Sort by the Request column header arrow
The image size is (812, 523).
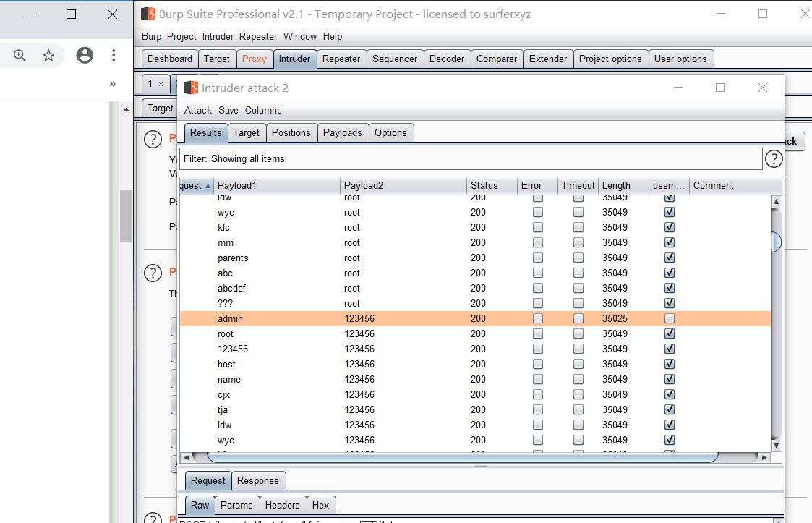click(208, 186)
